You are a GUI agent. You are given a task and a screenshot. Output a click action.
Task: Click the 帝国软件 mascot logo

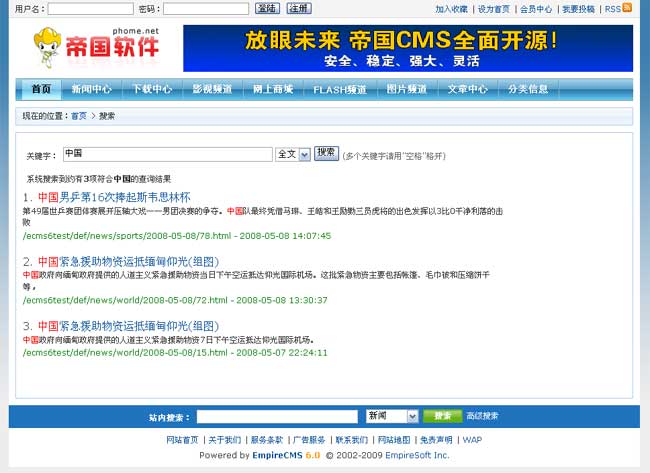96,47
